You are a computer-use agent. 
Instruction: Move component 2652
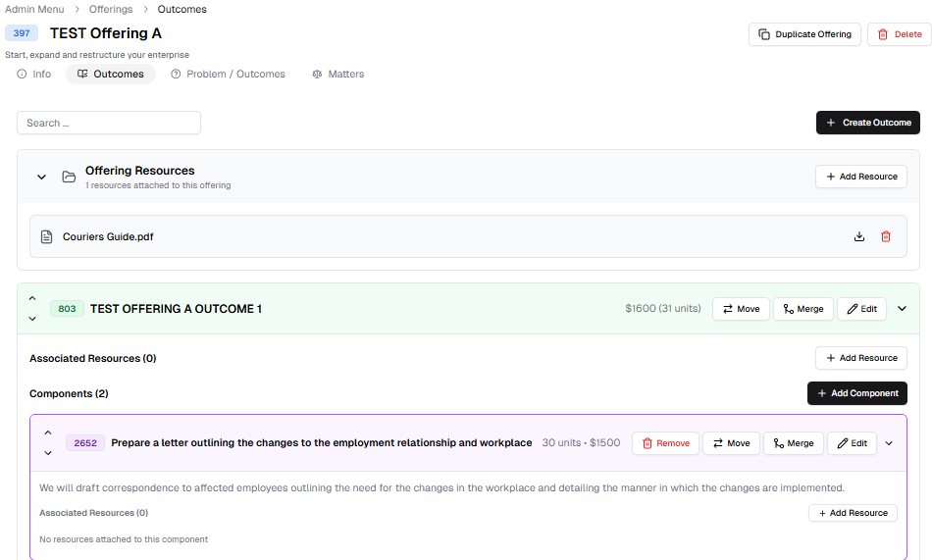point(731,443)
